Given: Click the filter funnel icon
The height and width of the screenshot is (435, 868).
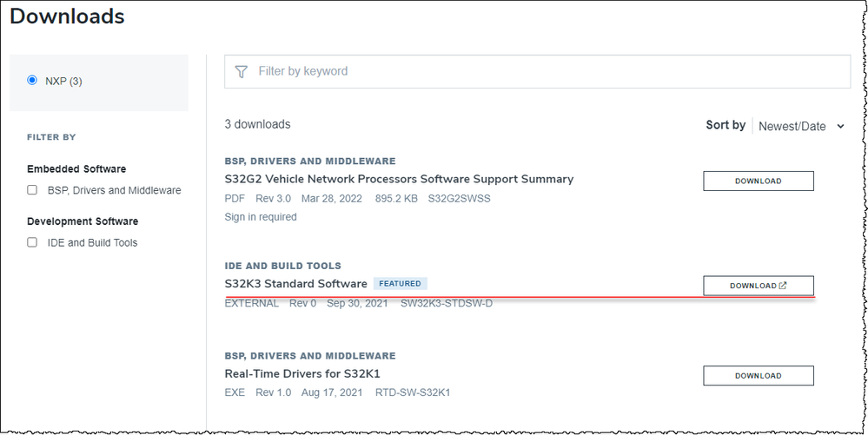Looking at the screenshot, I should point(241,71).
